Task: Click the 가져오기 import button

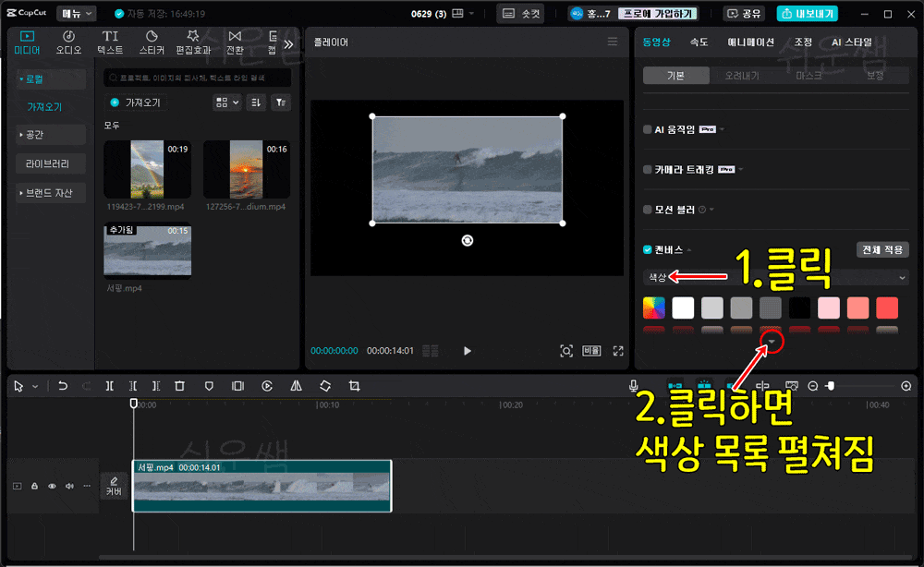Action: [x=136, y=103]
